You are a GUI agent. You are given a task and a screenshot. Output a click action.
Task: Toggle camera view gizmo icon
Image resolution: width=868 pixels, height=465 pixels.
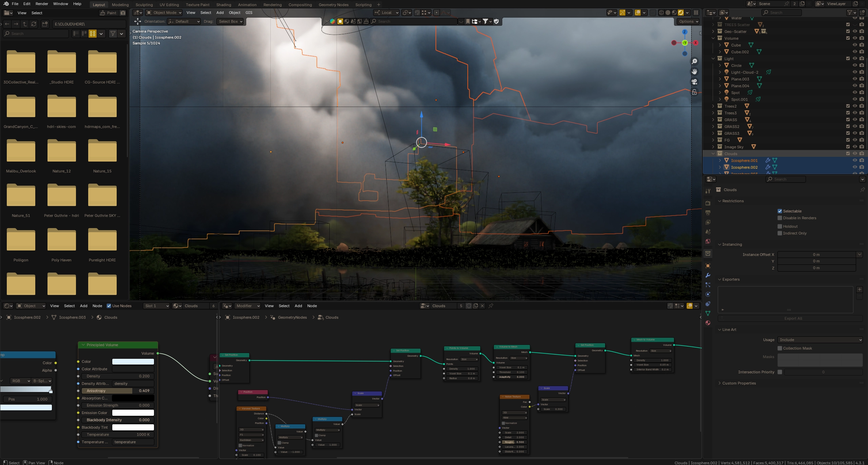(x=694, y=82)
